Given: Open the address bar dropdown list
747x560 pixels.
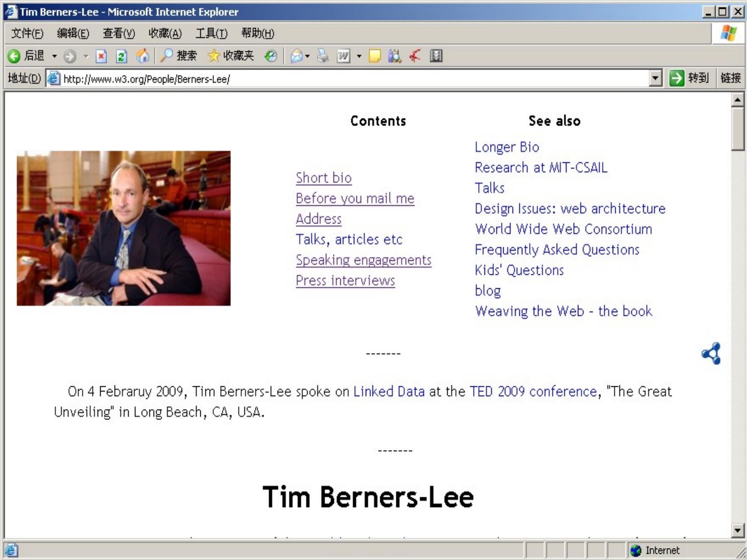Looking at the screenshot, I should pyautogui.click(x=656, y=78).
